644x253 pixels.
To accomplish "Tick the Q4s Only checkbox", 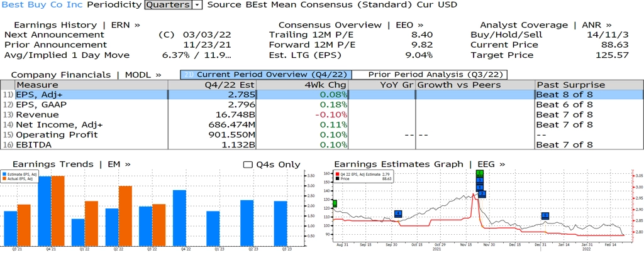I will click(248, 164).
